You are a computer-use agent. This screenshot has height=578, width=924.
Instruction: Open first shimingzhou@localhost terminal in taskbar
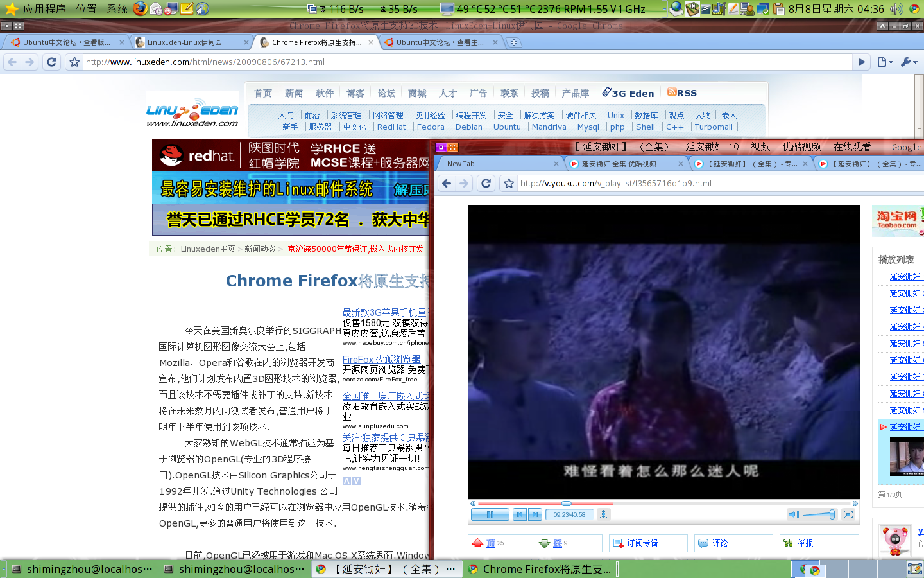(82, 569)
